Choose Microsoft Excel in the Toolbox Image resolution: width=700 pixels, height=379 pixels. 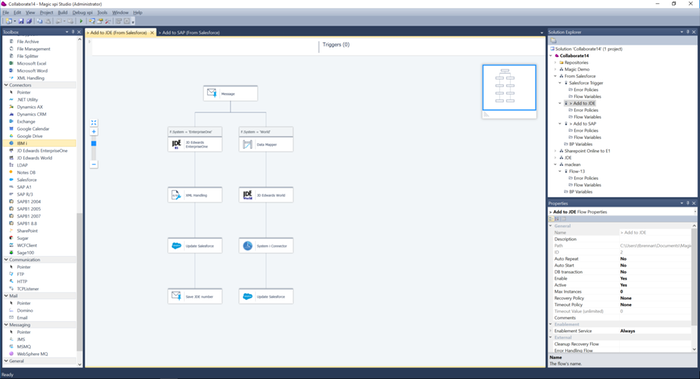click(31, 63)
